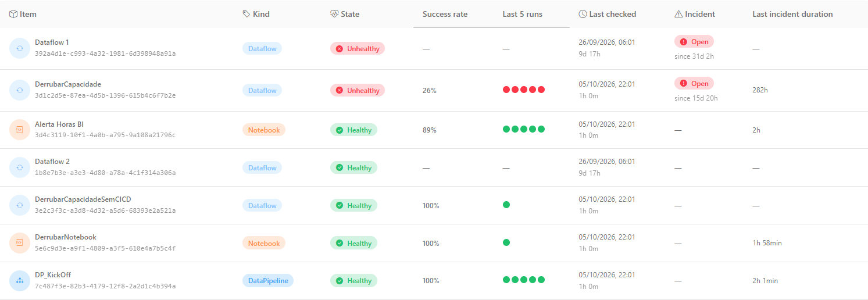Click the Dataflow badge for DerrubarCapacidade
This screenshot has height=300, width=868.
(x=262, y=90)
